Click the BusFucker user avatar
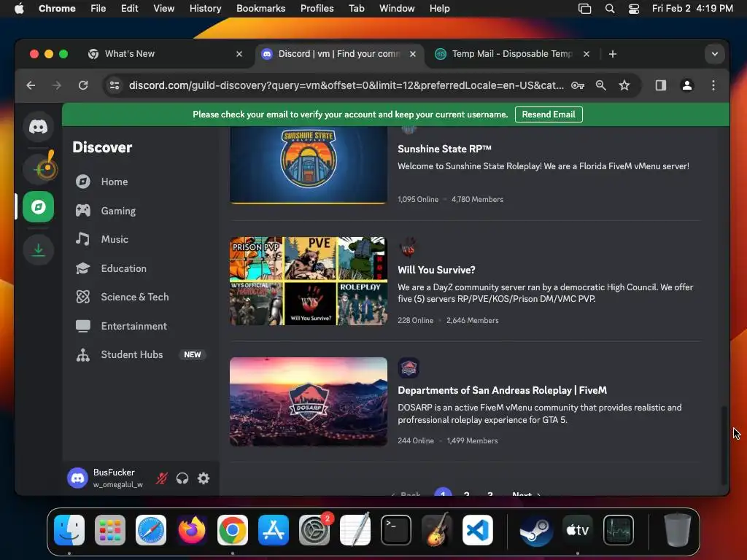 coord(77,478)
